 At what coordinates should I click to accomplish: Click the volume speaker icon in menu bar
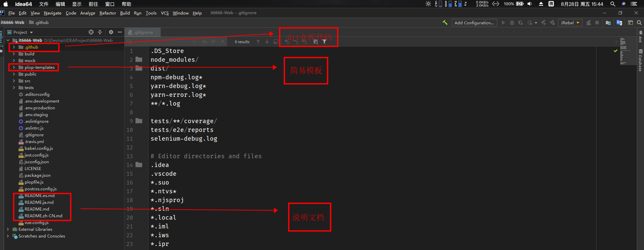(530, 4)
